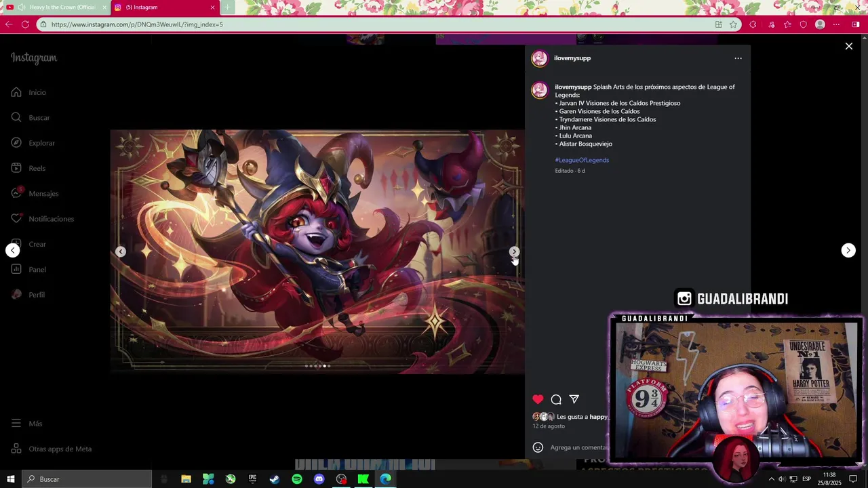This screenshot has height=488, width=868.
Task: Open Otras apps de Meta
Action: pos(51,449)
